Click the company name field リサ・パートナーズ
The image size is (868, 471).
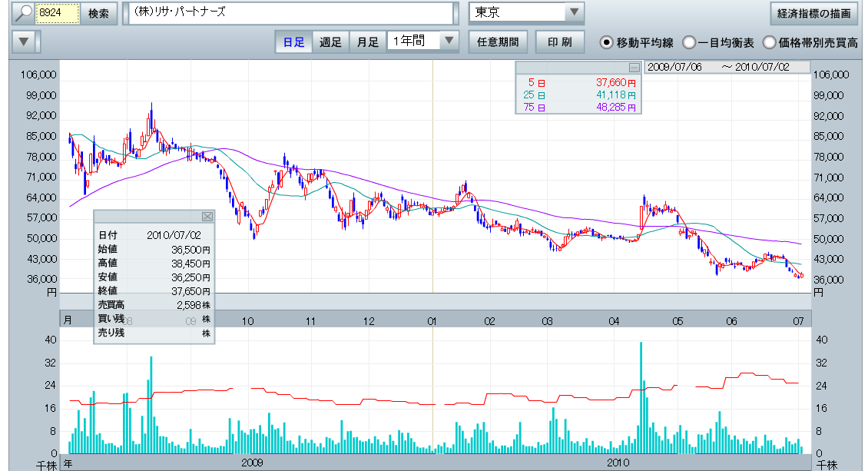291,14
